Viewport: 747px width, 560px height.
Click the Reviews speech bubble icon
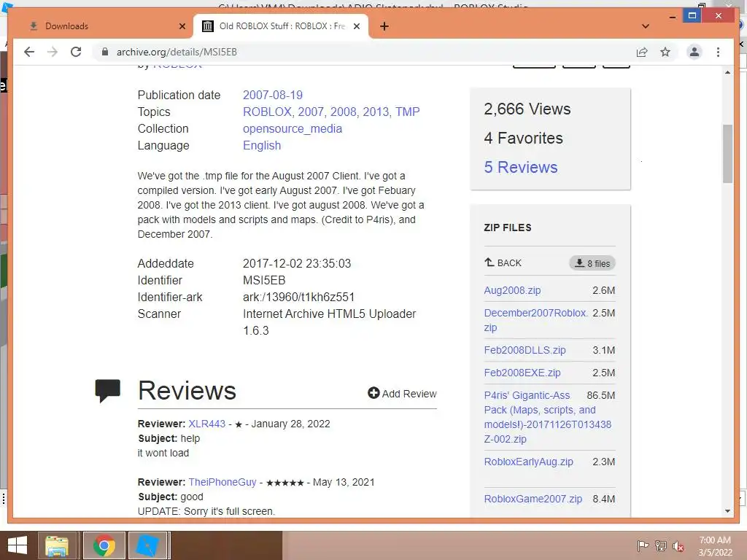[x=108, y=391]
